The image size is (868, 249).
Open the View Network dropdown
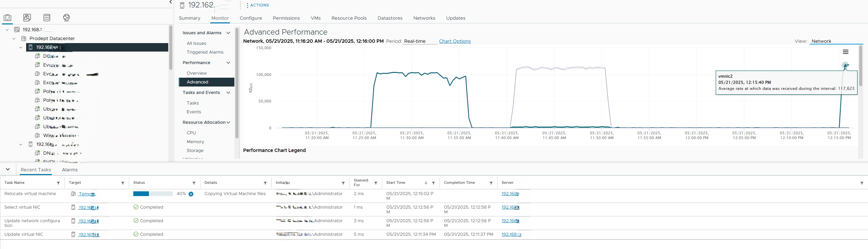(x=836, y=41)
